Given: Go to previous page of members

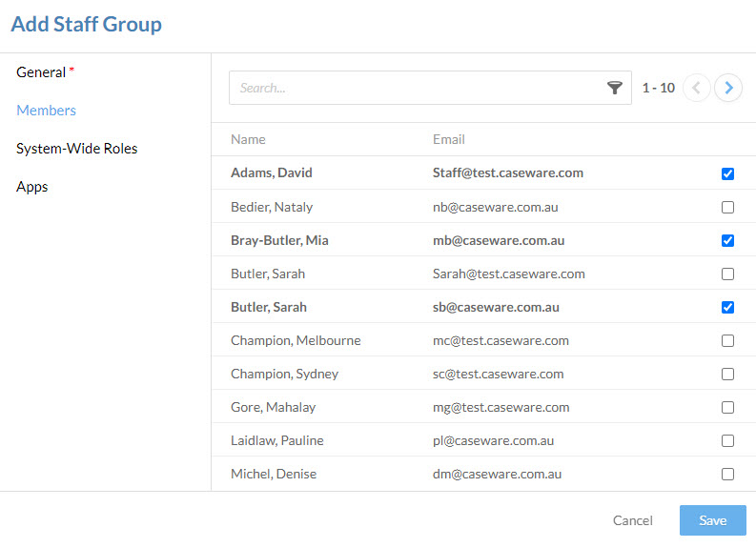Looking at the screenshot, I should (x=697, y=88).
